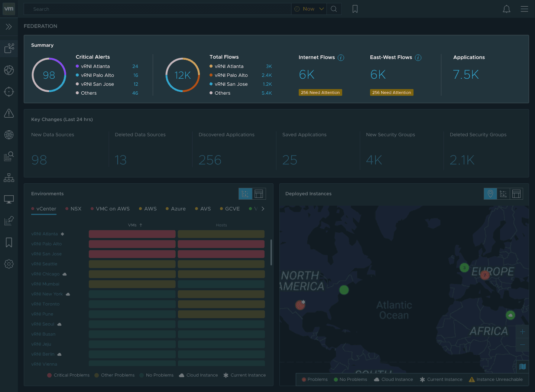Click the Applications 7.5K value
Screen dimensions: 535x392
tap(466, 75)
